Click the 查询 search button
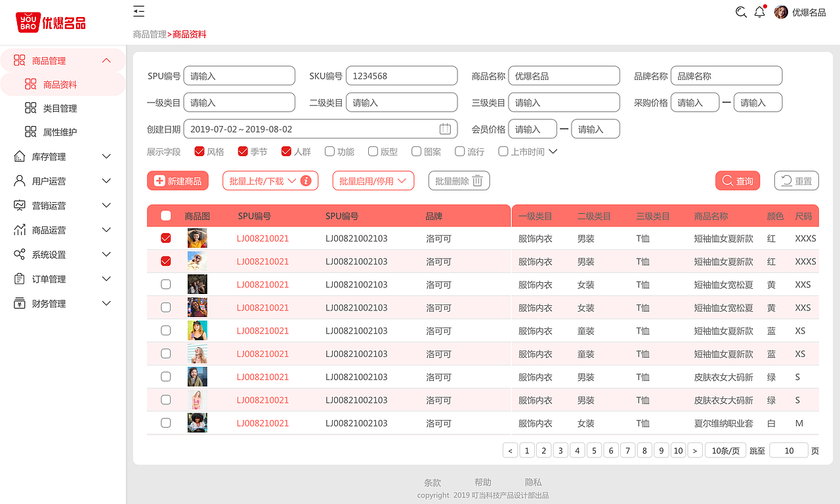840x504 pixels. 738,180
